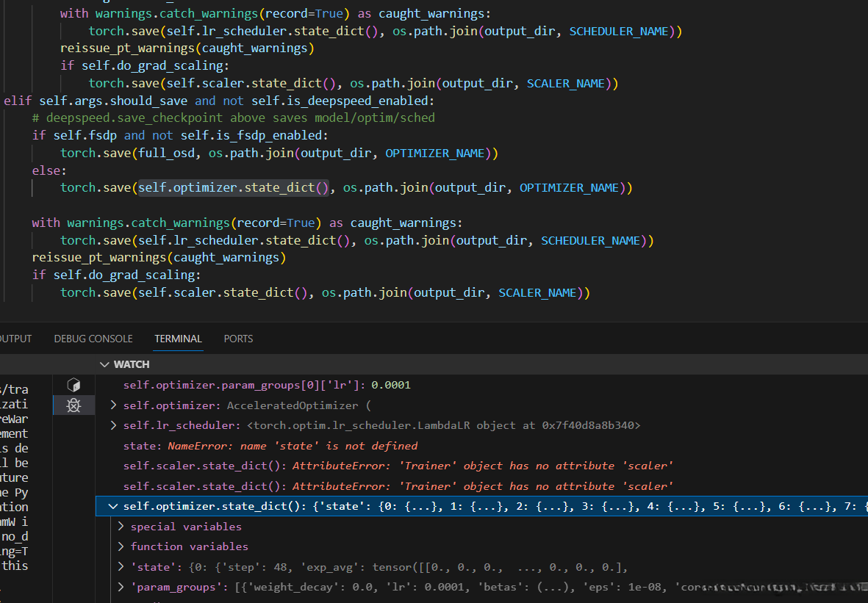The height and width of the screenshot is (603, 868).
Task: Click the else: line in the editor
Action: pos(49,170)
